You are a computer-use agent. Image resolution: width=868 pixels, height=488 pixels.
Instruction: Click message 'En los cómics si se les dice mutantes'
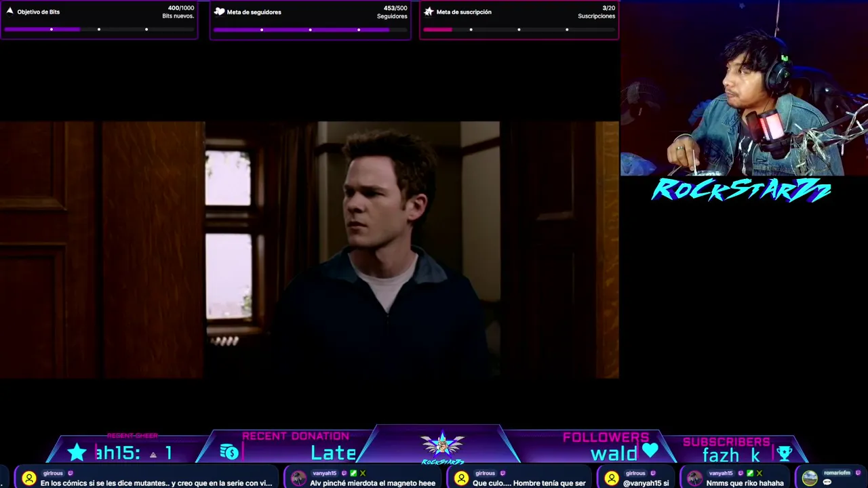click(x=156, y=483)
